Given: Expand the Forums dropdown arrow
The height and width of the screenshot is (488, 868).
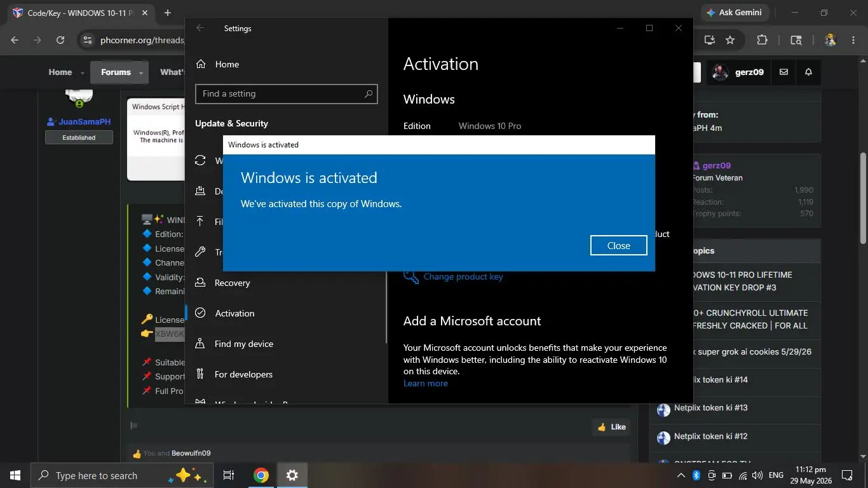Looking at the screenshot, I should [x=141, y=73].
